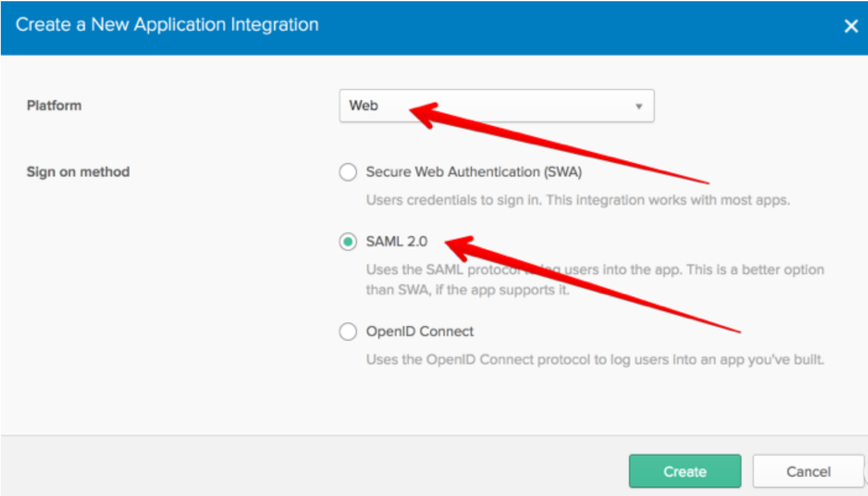Click the 'OpenID Connect' label text

coord(419,331)
